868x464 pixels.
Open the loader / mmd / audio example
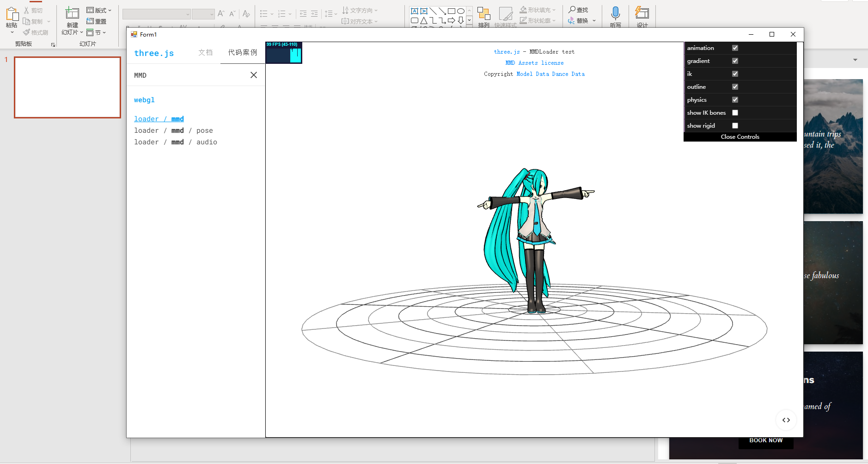tap(176, 142)
